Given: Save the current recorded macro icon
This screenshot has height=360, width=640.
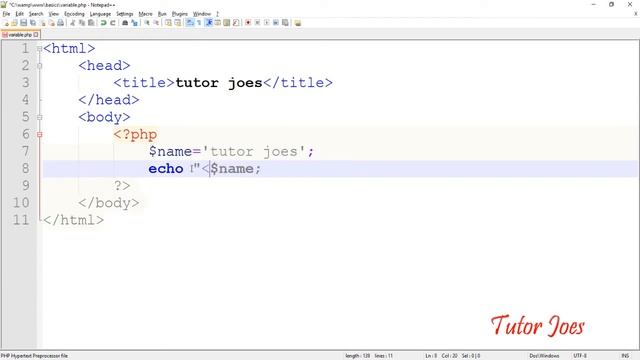Looking at the screenshot, I should pyautogui.click(x=285, y=23).
